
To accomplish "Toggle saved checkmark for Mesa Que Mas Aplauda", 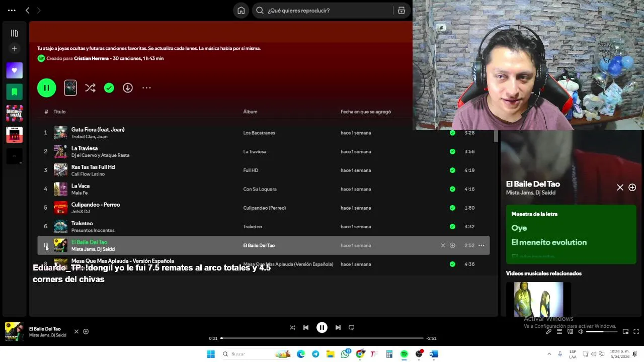I will (x=452, y=264).
